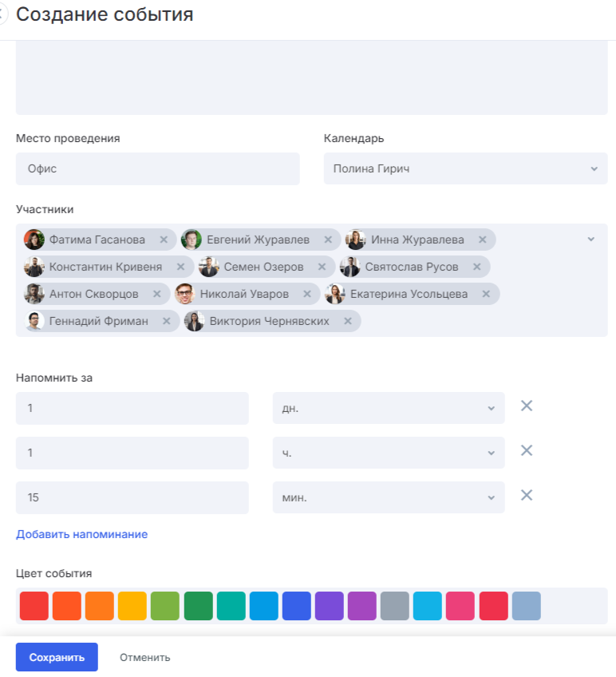Remove Семен Озеров participant chip
This screenshot has width=616, height=677.
tap(322, 267)
